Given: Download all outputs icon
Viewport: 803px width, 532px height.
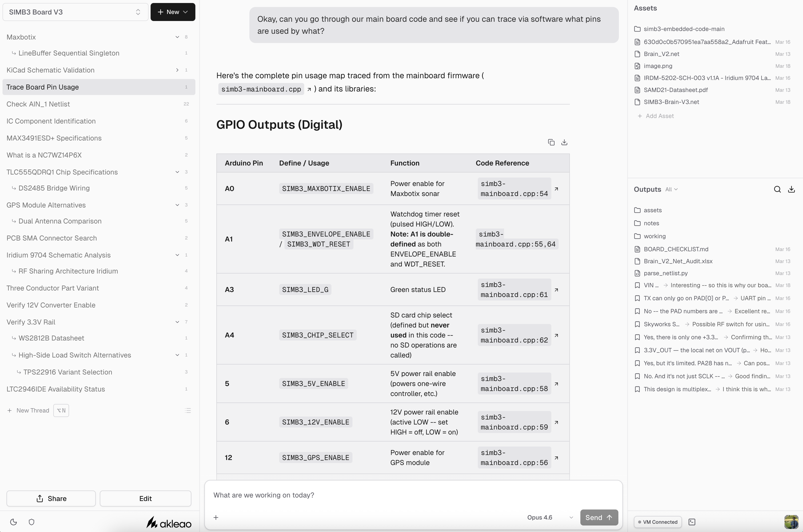Looking at the screenshot, I should [791, 189].
